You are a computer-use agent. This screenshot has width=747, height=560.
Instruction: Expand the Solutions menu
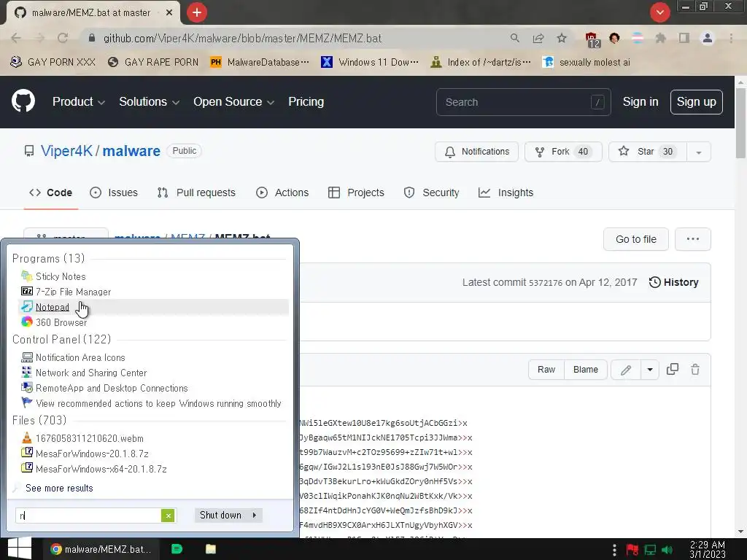click(x=149, y=101)
